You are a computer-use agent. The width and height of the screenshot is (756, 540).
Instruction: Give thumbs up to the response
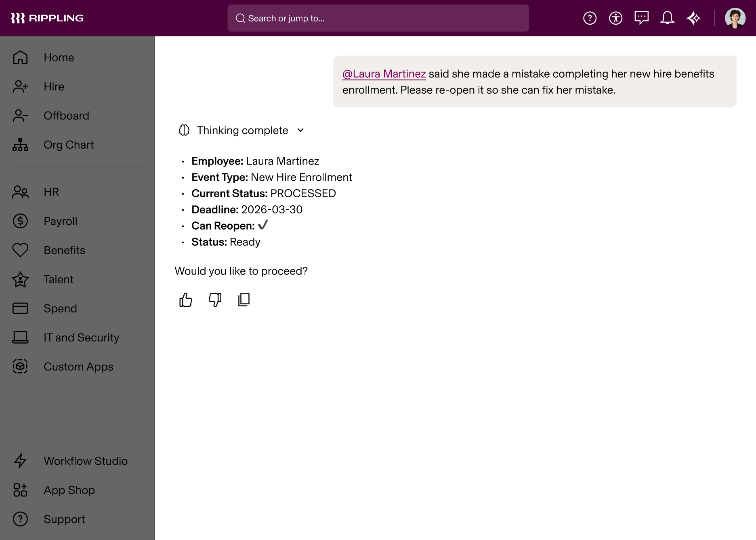185,300
